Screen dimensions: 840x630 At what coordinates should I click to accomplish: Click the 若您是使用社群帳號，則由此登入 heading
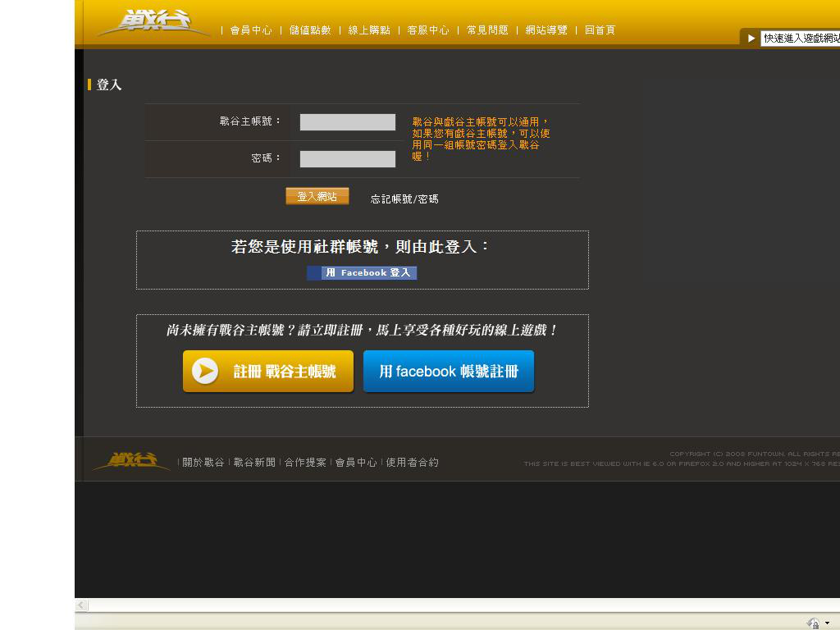click(361, 246)
